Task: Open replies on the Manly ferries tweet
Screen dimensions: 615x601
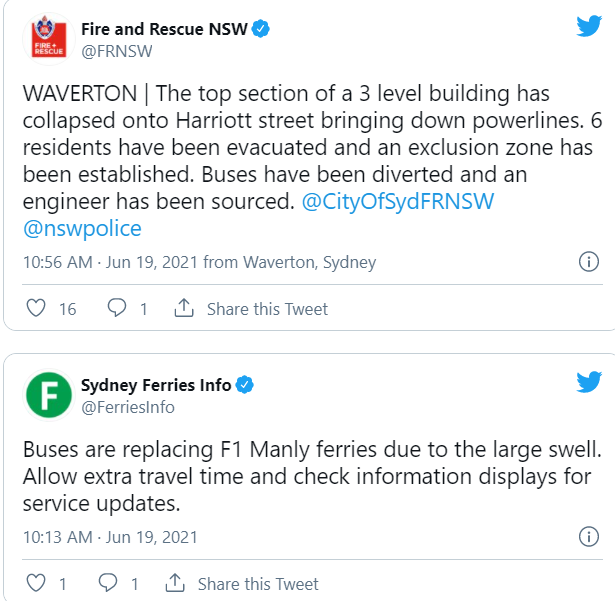Action: [107, 583]
